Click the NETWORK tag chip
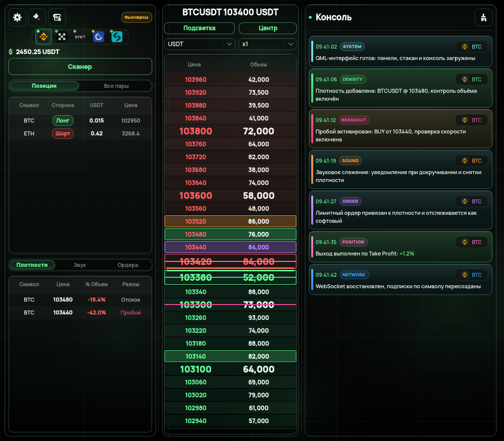The width and height of the screenshot is (504, 441). point(353,275)
